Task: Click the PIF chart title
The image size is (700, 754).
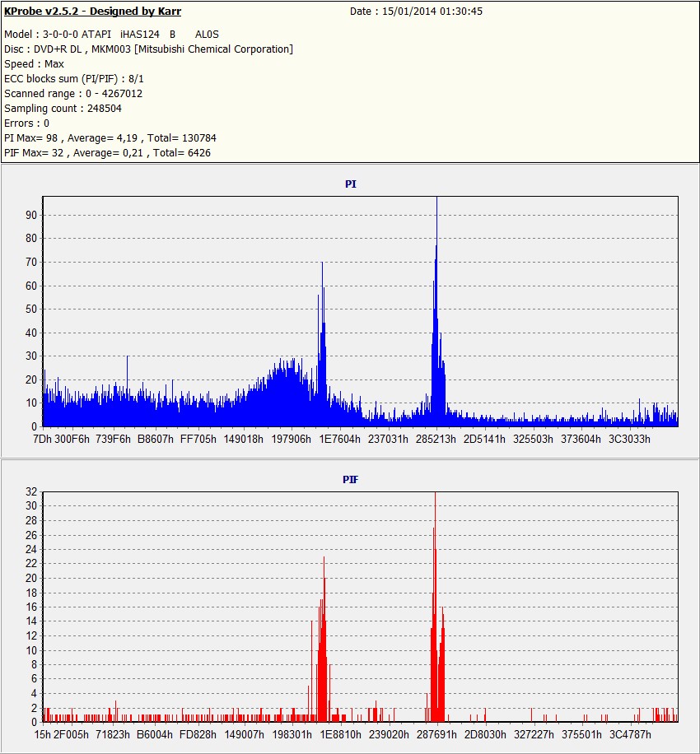Action: coord(350,479)
